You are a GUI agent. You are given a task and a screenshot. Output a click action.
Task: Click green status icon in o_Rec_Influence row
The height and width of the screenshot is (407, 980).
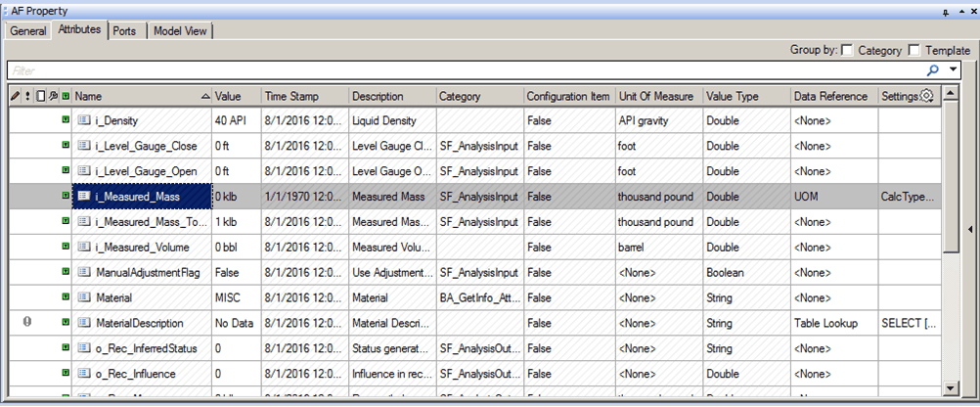[66, 373]
